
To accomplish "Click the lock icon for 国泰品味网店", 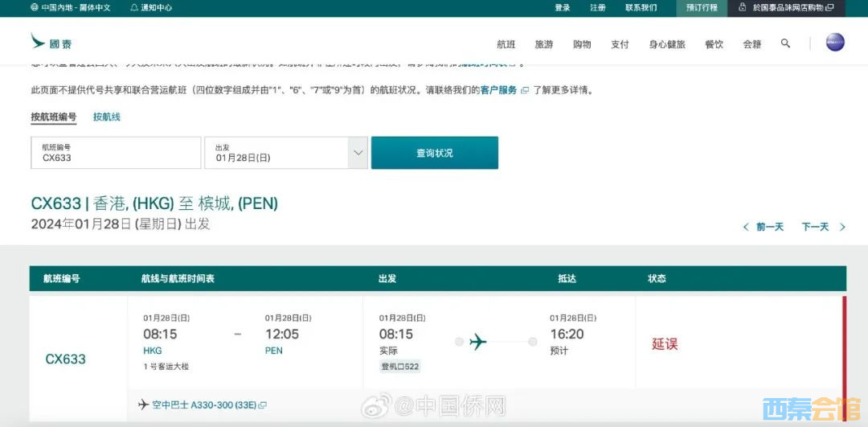I will point(743,8).
